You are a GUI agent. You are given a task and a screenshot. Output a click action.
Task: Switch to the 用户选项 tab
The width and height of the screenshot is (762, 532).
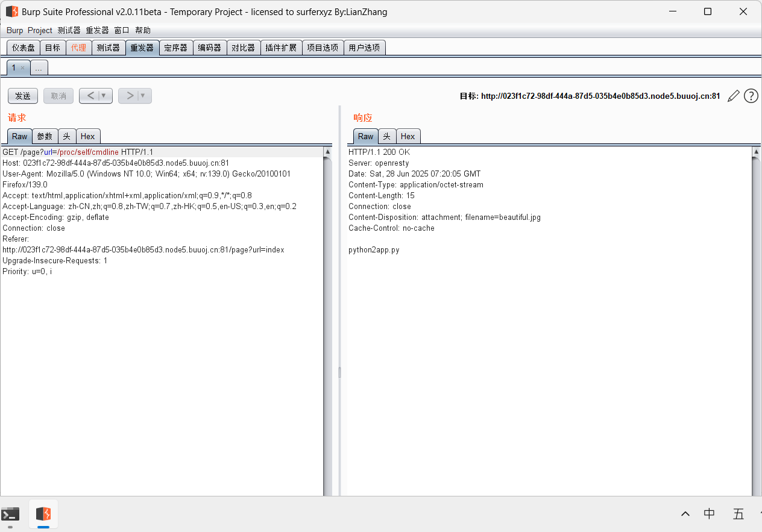(x=364, y=48)
